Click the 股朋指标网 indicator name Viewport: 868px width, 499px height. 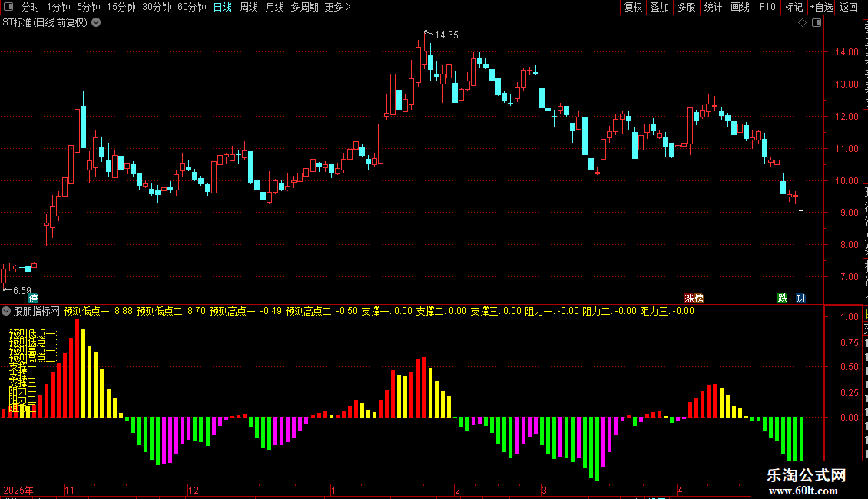[x=37, y=312]
